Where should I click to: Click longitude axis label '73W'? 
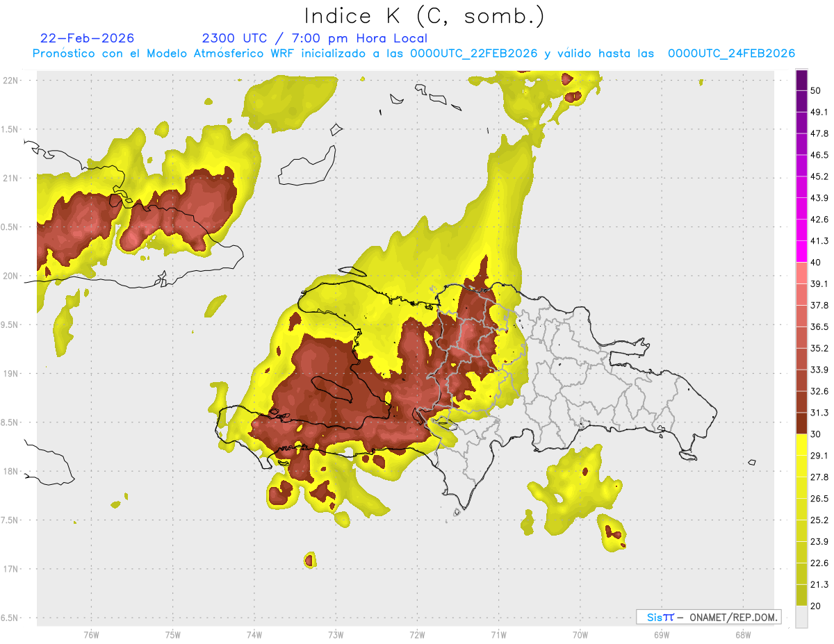(x=336, y=634)
